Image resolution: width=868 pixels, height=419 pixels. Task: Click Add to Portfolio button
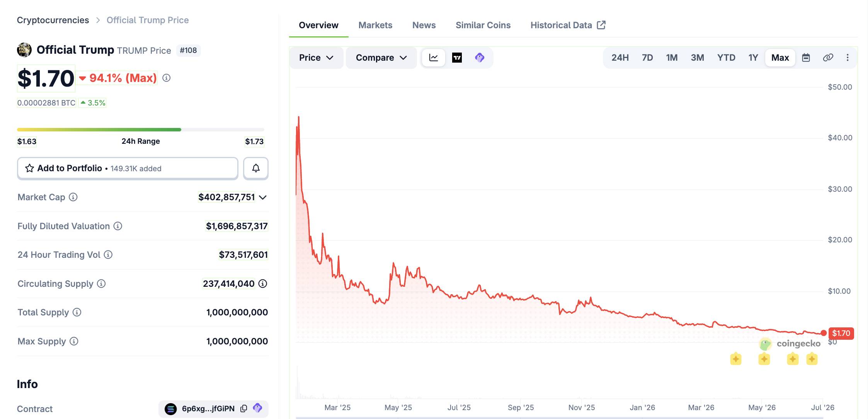(x=128, y=168)
